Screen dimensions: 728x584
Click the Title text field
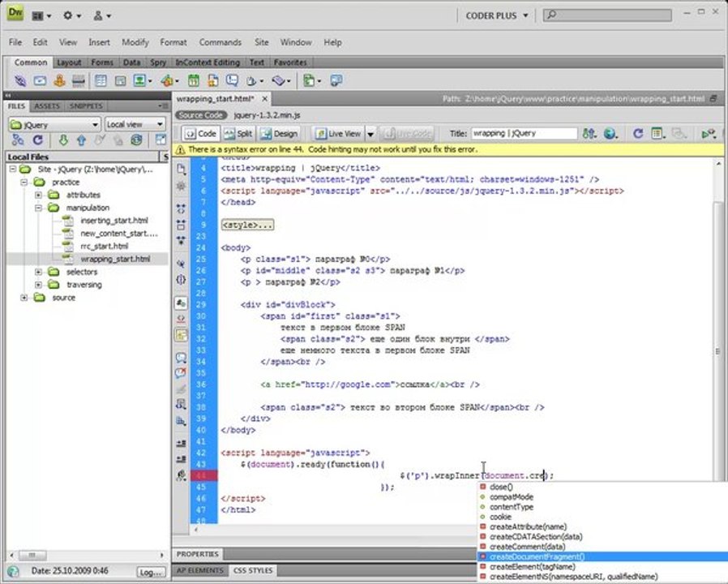[x=525, y=134]
